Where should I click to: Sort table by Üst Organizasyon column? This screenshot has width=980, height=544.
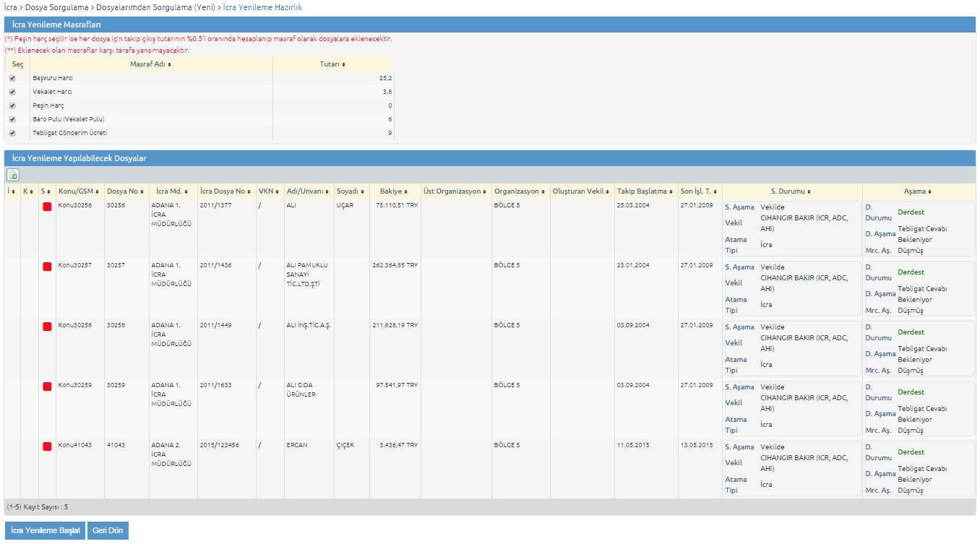456,191
